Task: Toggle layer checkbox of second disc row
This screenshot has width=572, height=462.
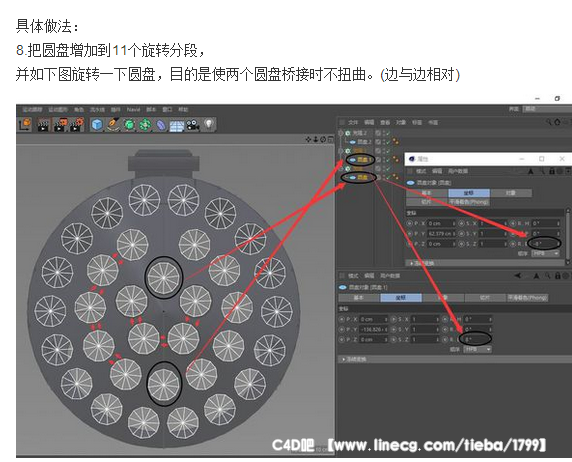Action: [379, 142]
